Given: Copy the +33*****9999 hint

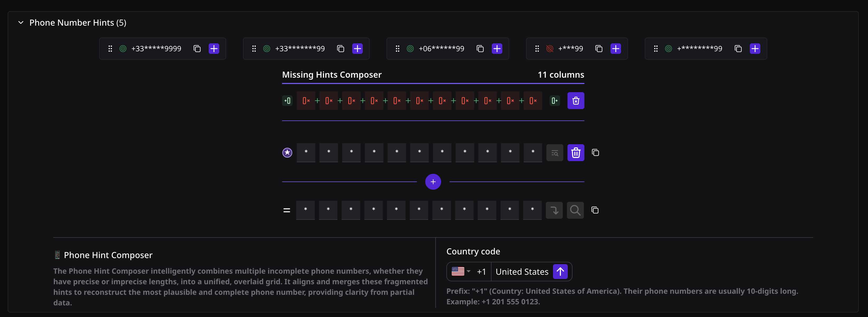Looking at the screenshot, I should tap(197, 49).
